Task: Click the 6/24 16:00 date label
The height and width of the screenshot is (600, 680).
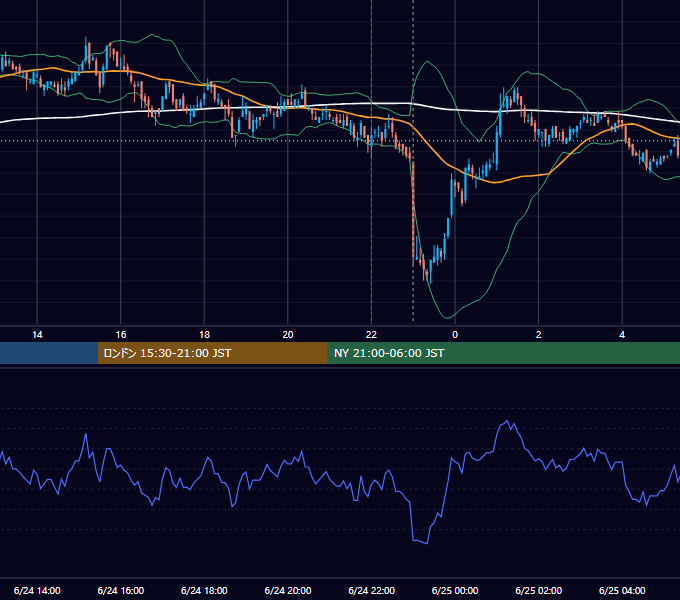Action: pyautogui.click(x=121, y=590)
